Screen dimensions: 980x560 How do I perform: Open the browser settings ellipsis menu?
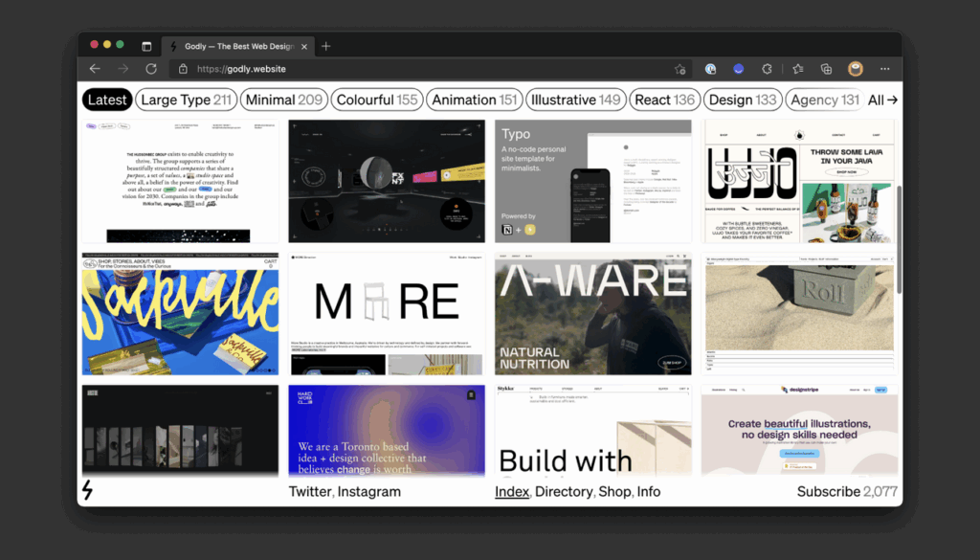tap(884, 69)
